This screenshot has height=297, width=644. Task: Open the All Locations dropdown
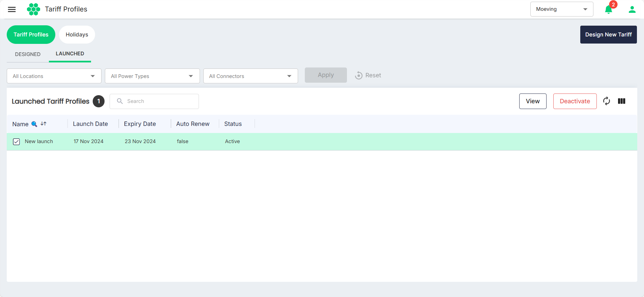[x=54, y=76]
